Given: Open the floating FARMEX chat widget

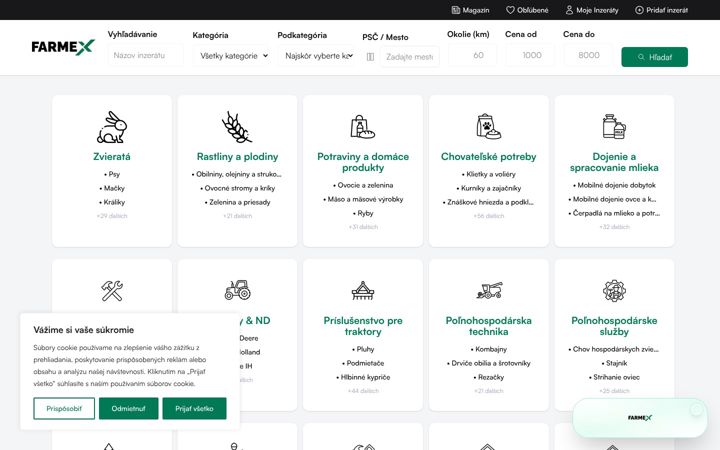Looking at the screenshot, I should coord(640,418).
